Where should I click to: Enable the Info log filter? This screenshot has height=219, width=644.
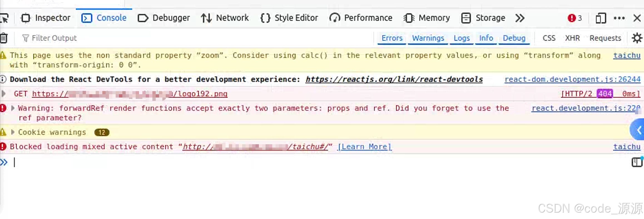coord(486,38)
